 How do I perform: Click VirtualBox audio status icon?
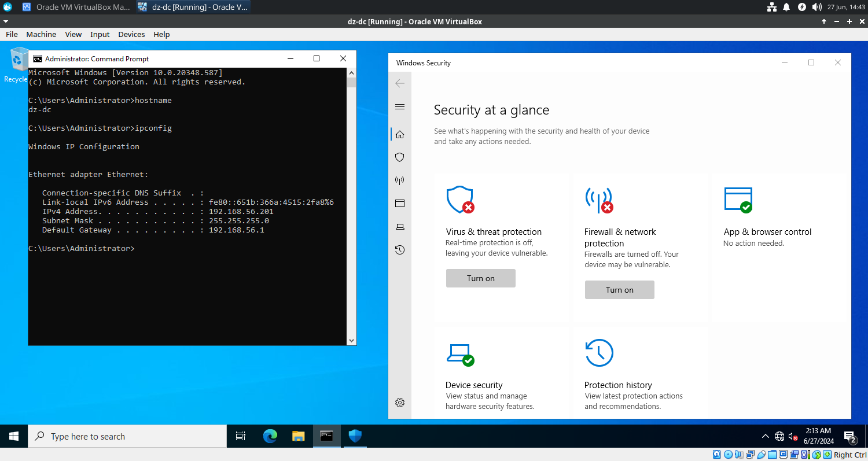[739, 455]
